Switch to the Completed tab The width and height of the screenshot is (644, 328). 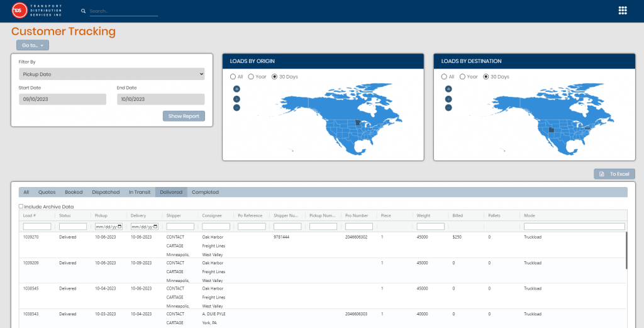205,192
